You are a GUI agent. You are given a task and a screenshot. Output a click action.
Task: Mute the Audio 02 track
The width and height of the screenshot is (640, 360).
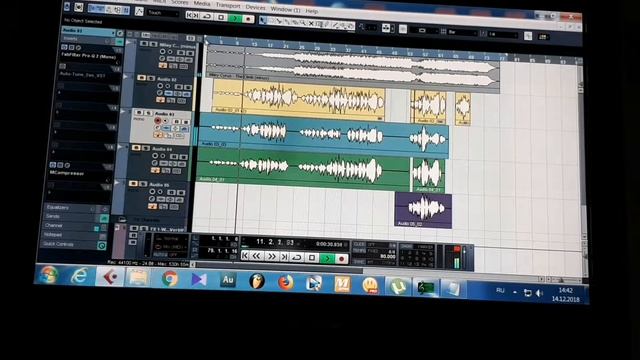(x=142, y=78)
